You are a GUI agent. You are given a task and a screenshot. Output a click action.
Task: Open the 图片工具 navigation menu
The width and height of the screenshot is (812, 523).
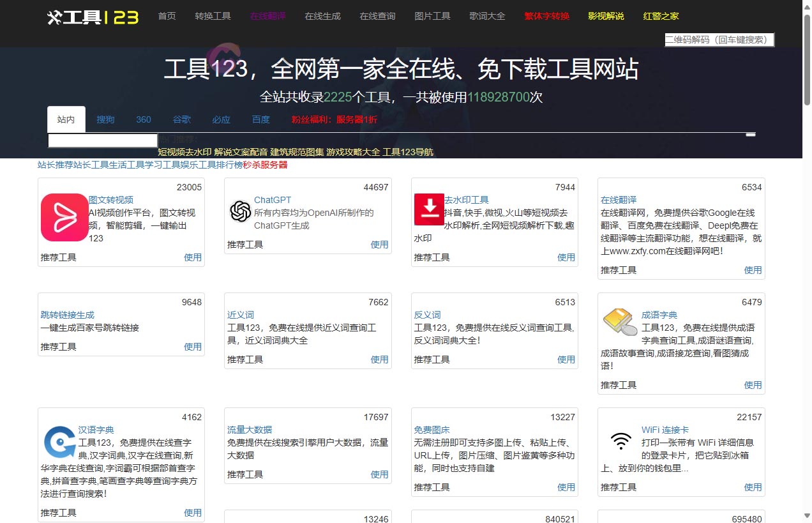tap(432, 16)
